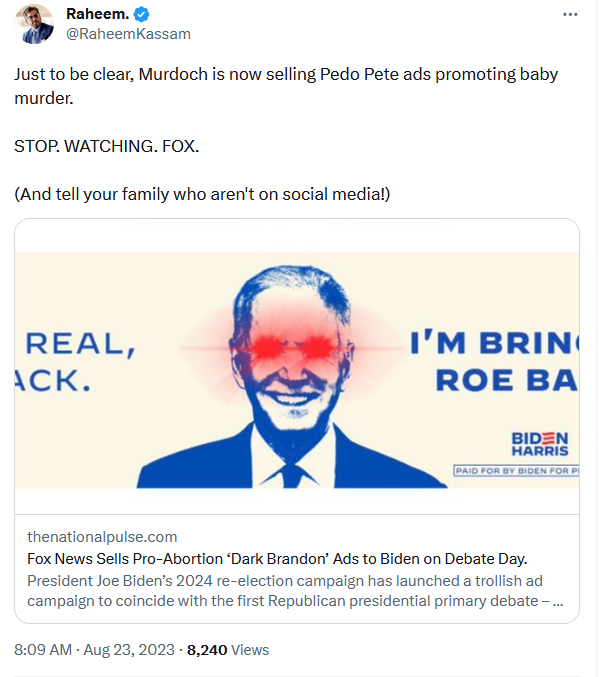Click the display name "Raheem."

pos(97,15)
